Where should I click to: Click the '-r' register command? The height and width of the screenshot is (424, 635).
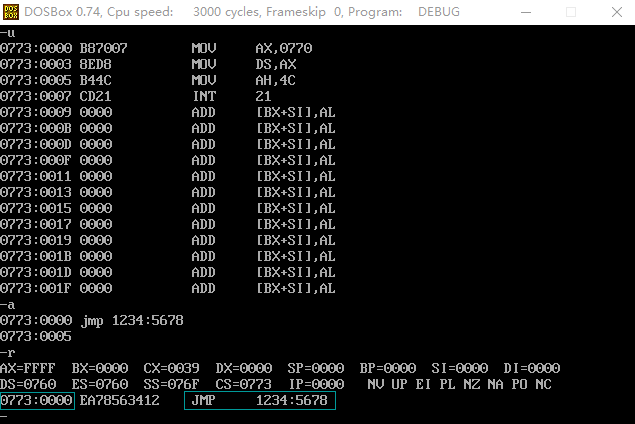[x=8, y=353]
